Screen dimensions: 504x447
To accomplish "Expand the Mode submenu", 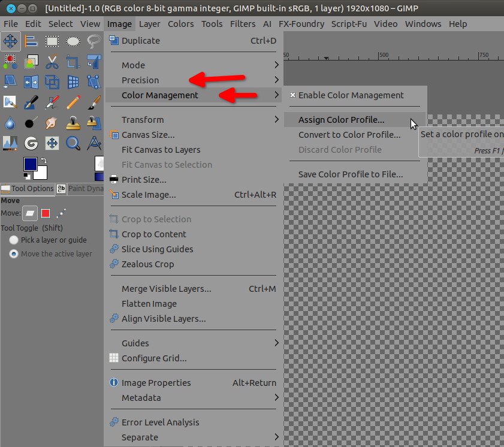I will (194, 65).
